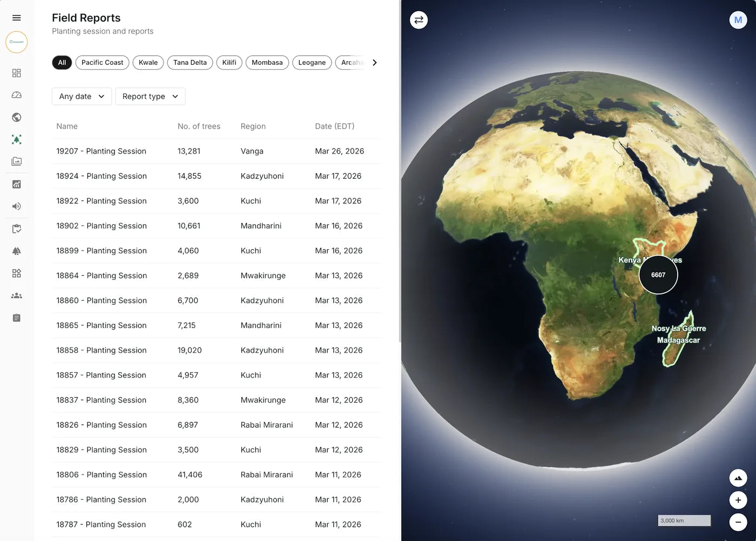Open the dashboard grid icon in the sidebar

[x=17, y=73]
